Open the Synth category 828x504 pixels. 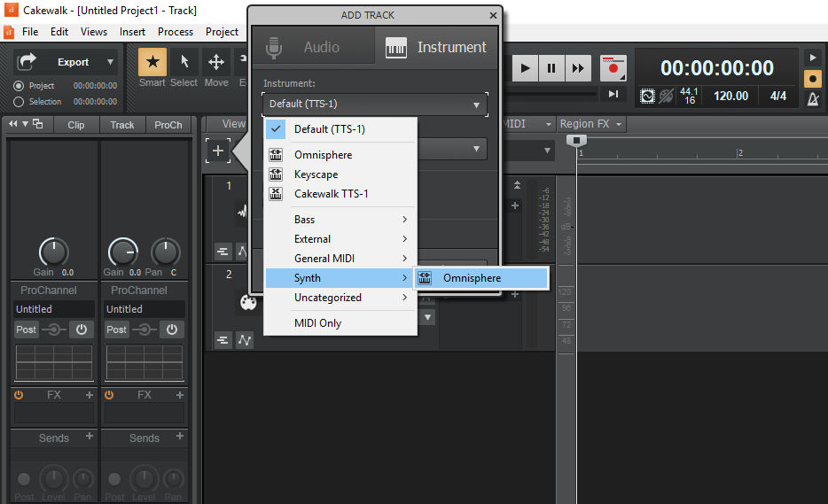(x=340, y=278)
